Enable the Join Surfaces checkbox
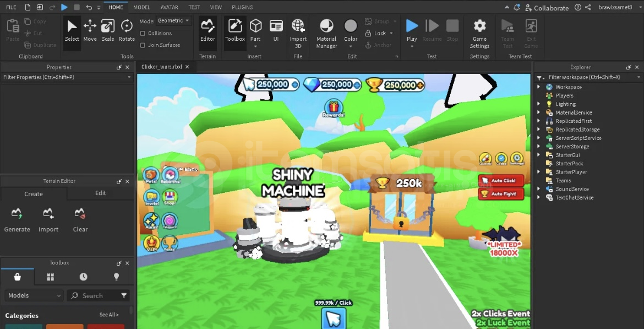Screen dimensions: 644x329 [143, 45]
